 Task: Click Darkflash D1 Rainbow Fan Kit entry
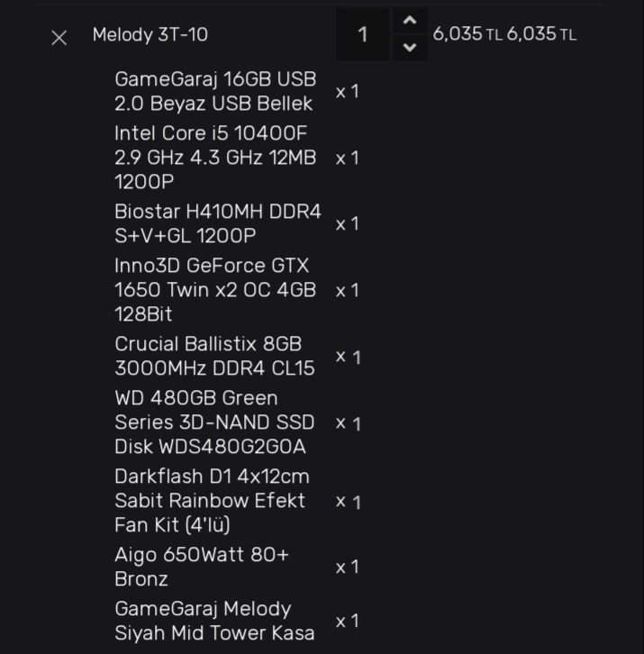point(212,500)
